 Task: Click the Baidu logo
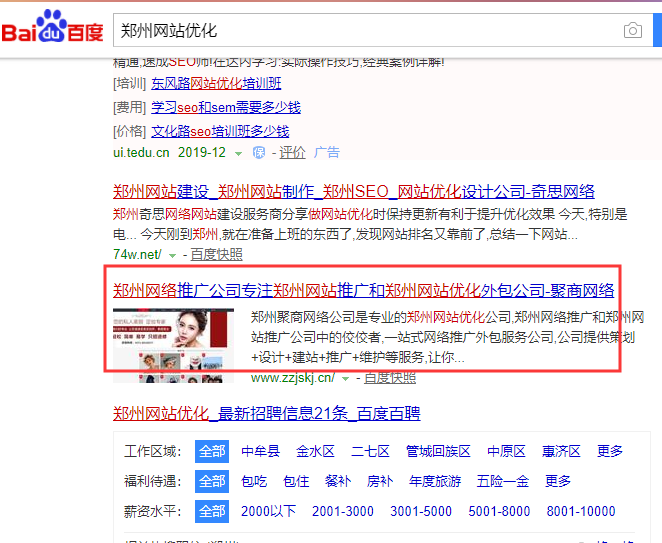[x=52, y=27]
